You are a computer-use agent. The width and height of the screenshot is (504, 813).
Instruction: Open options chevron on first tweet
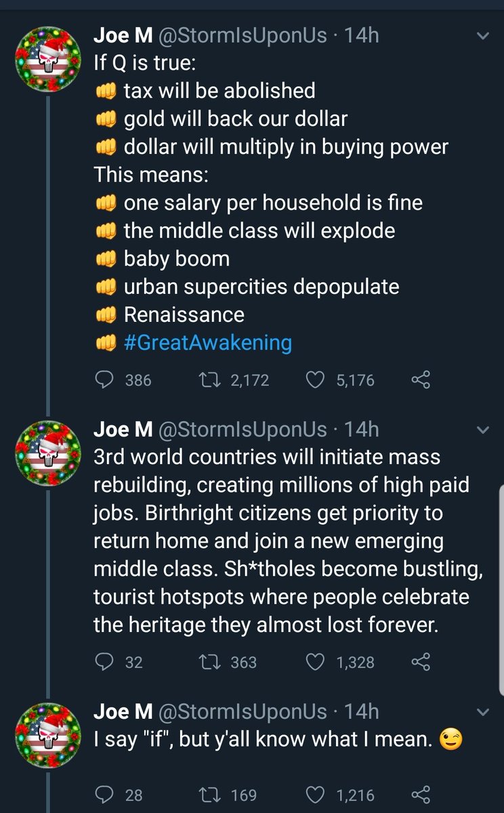tap(483, 36)
